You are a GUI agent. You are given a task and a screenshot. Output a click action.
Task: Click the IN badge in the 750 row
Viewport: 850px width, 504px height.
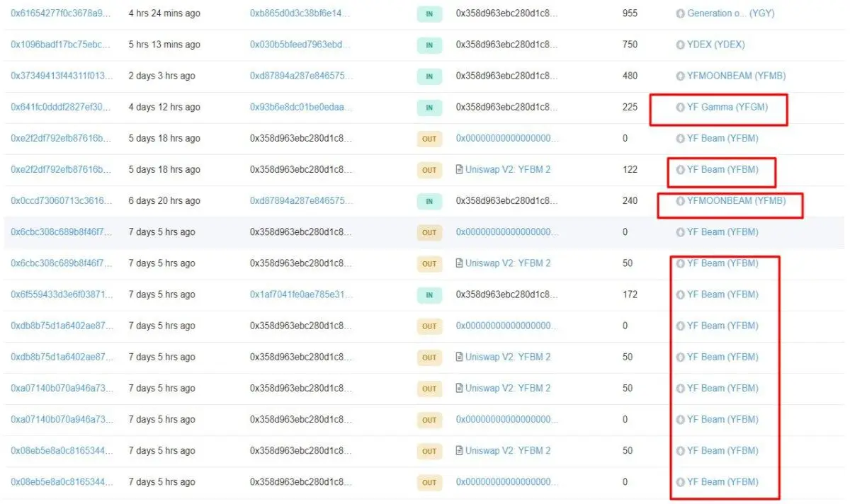coord(429,45)
